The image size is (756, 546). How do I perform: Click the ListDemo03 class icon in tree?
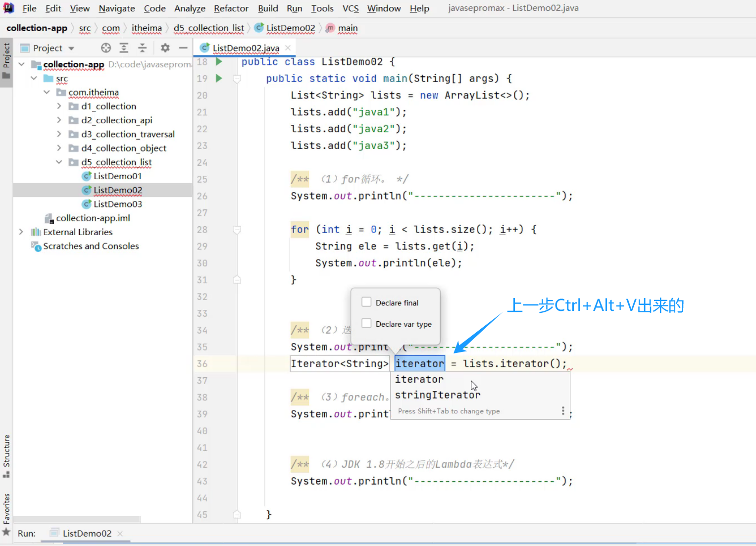tap(87, 204)
